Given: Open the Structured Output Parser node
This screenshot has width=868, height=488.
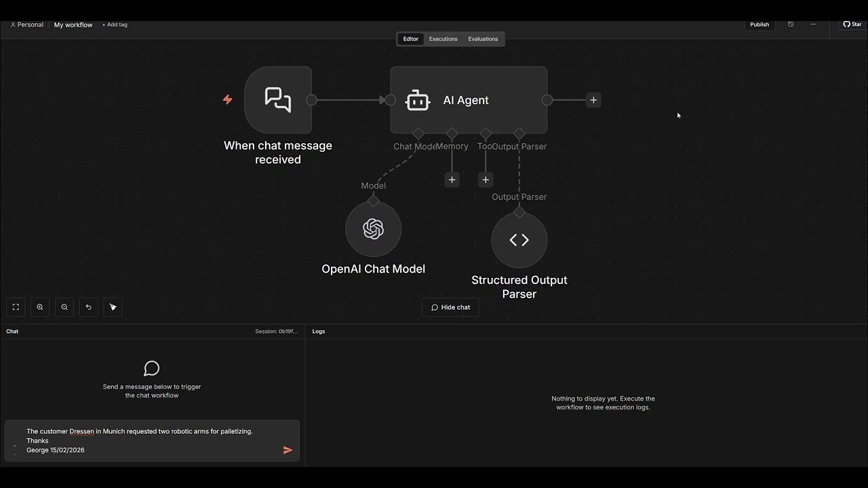Looking at the screenshot, I should (x=519, y=240).
